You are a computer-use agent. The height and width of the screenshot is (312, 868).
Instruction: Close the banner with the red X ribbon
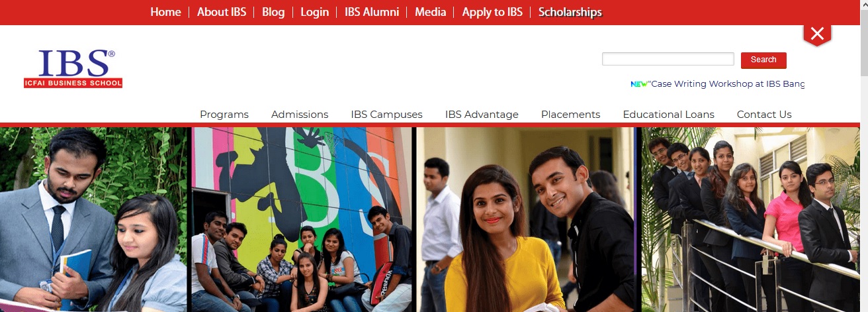817,34
